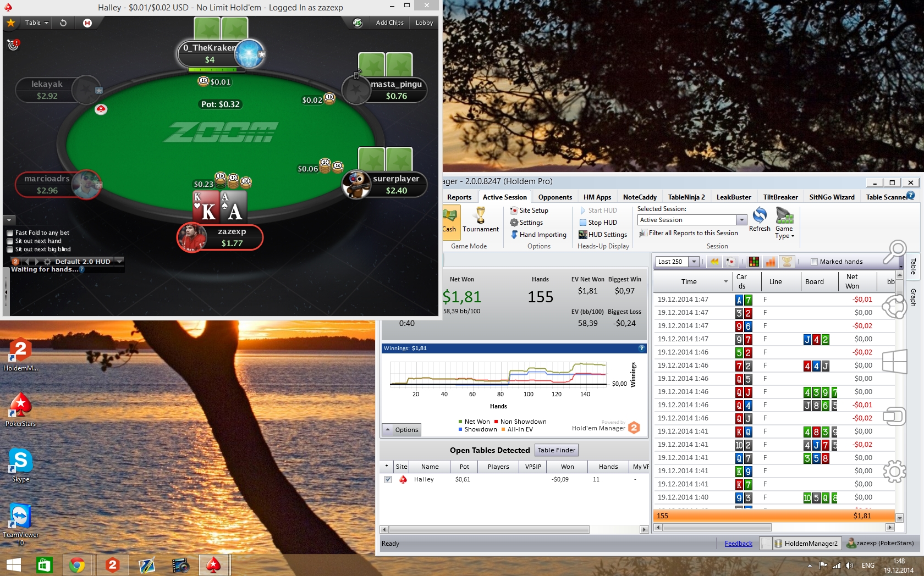Show hidden tray icons arrow
The height and width of the screenshot is (576, 924).
click(810, 566)
